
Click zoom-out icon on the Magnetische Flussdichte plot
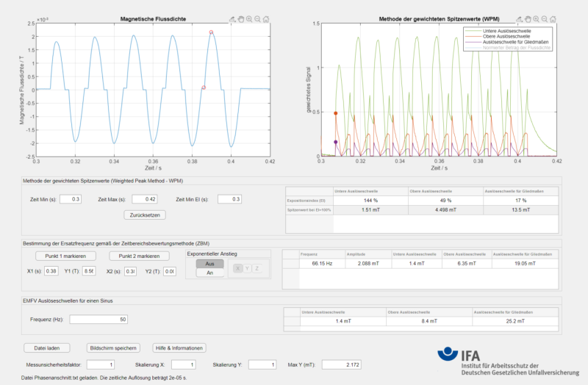tap(257, 18)
